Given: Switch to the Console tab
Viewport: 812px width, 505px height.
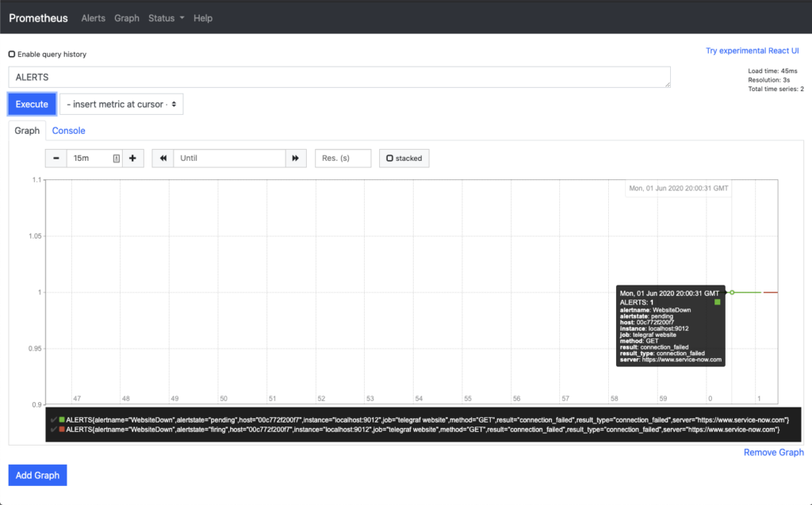Looking at the screenshot, I should 68,131.
